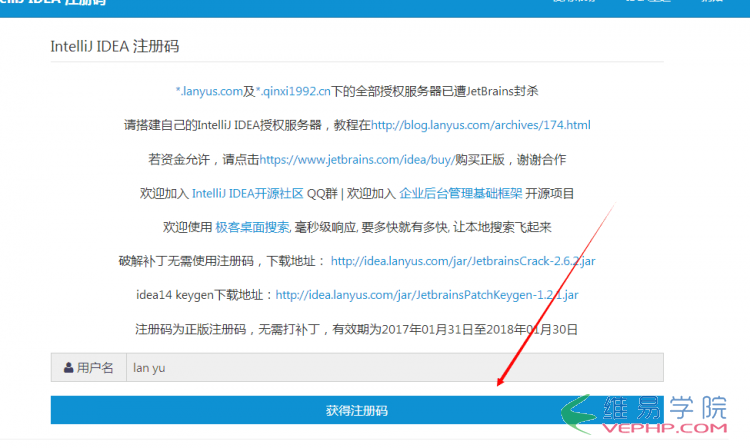
Task: Click the text '破解补丁无需使用注册码，下载地址'
Action: tap(217, 261)
